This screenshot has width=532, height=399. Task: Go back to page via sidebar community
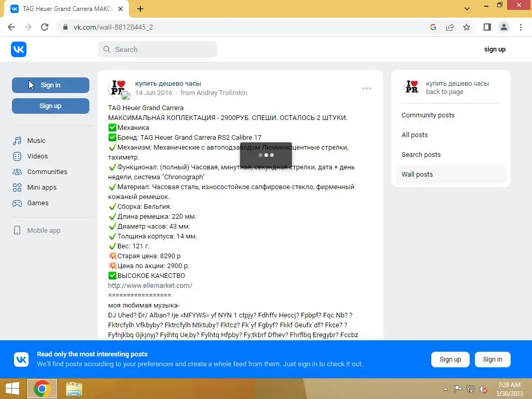coord(445,91)
